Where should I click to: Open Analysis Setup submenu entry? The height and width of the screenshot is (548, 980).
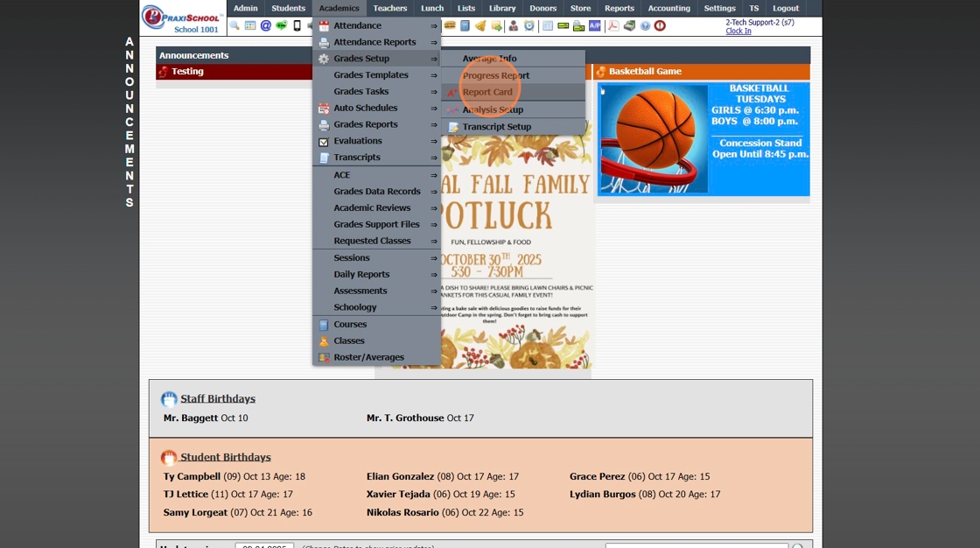pyautogui.click(x=513, y=109)
